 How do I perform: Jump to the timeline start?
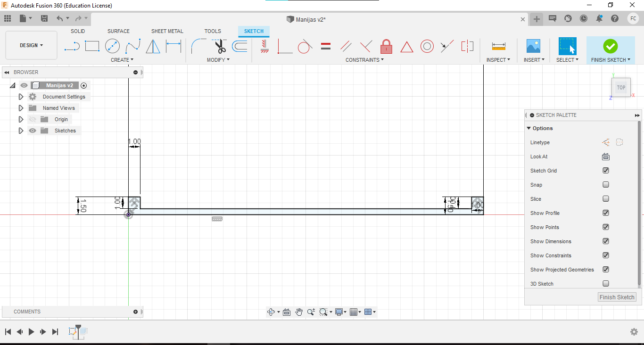pos(8,332)
